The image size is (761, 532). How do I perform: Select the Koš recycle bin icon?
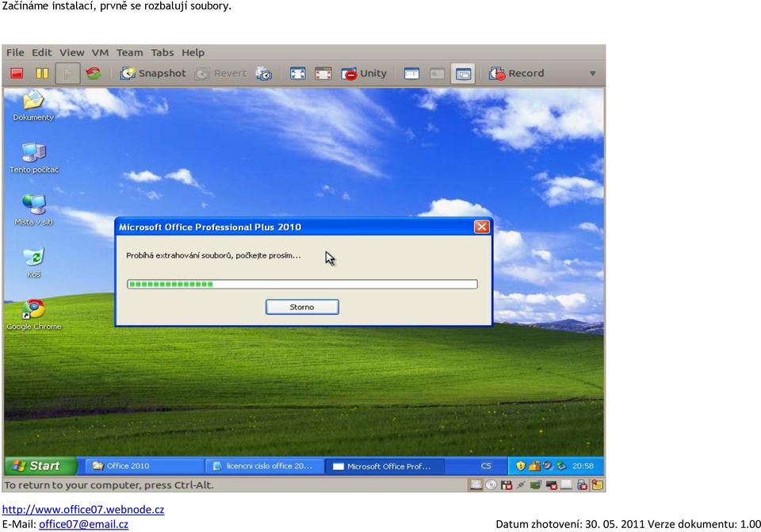tap(34, 262)
